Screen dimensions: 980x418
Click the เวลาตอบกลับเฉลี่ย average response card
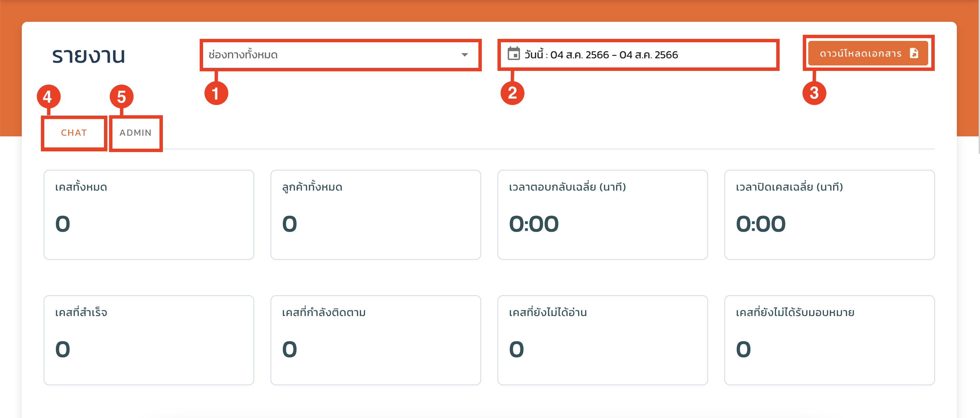pyautogui.click(x=602, y=215)
